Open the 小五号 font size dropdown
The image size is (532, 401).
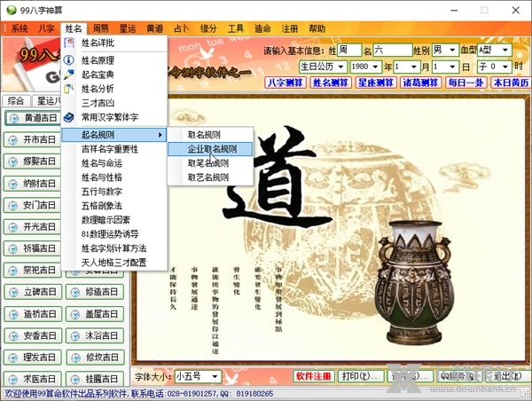215,376
